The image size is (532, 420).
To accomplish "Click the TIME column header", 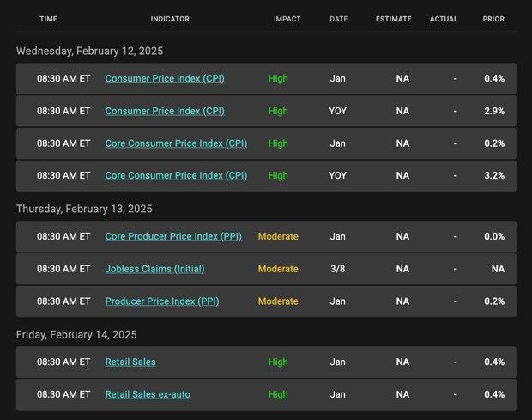I will (x=49, y=19).
